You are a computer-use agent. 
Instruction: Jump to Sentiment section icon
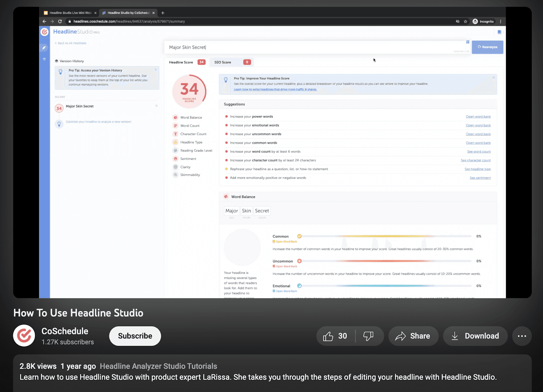[175, 159]
